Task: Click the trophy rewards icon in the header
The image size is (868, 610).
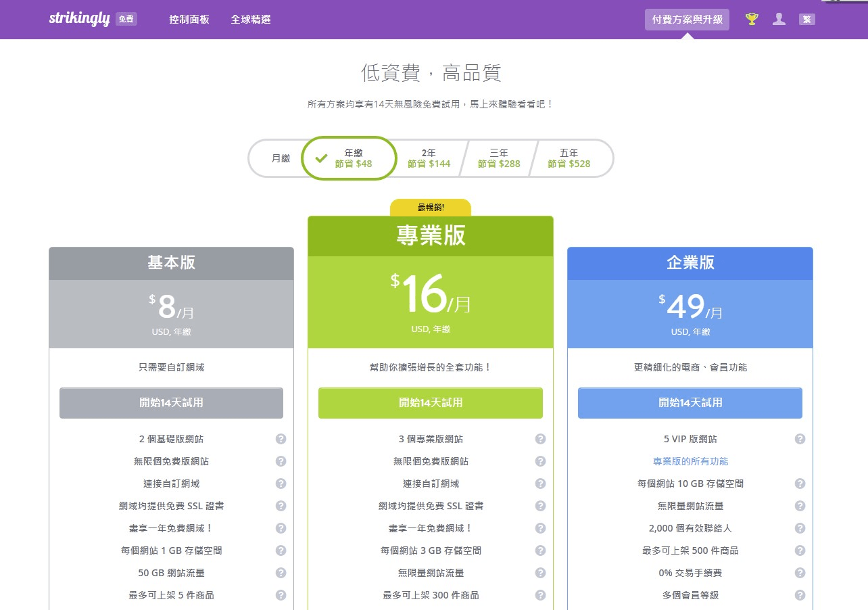Action: 751,19
